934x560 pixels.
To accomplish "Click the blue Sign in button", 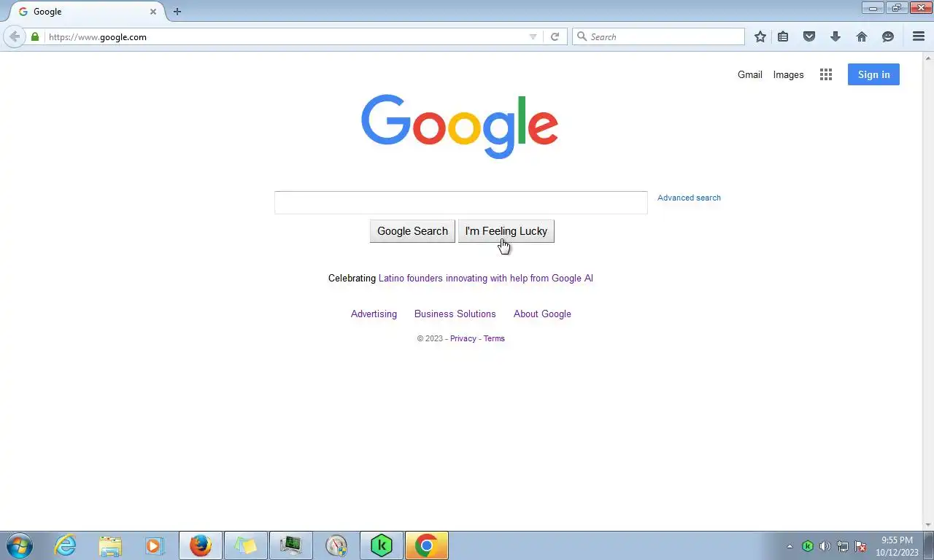I will click(873, 74).
